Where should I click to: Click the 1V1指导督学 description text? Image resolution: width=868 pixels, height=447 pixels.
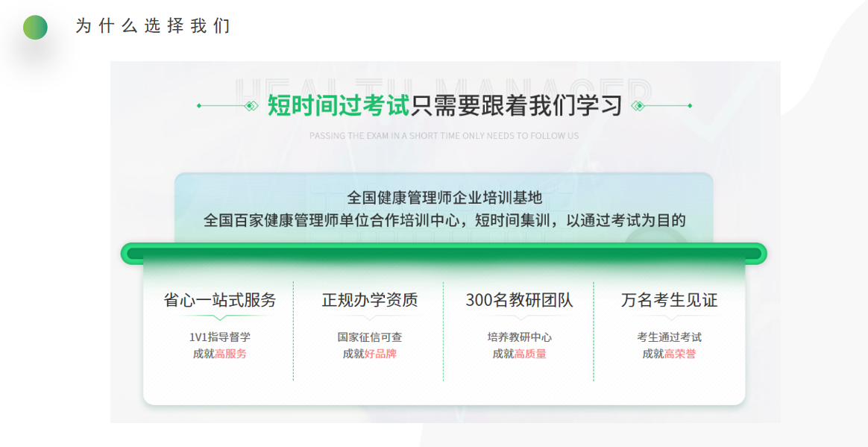[x=220, y=337]
